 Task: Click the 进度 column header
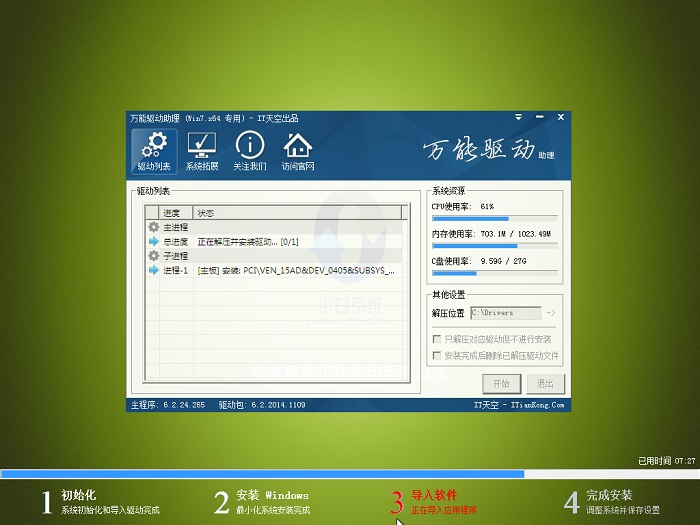176,213
